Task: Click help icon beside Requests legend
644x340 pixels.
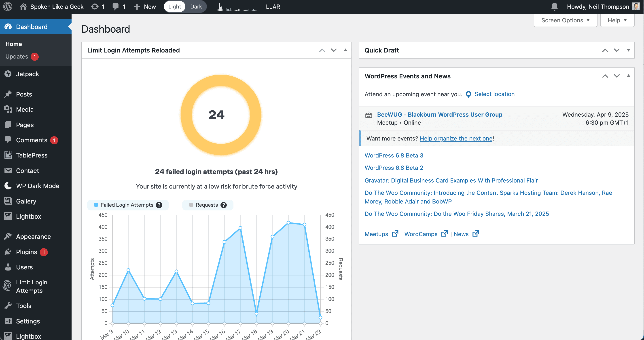Action: [x=224, y=205]
